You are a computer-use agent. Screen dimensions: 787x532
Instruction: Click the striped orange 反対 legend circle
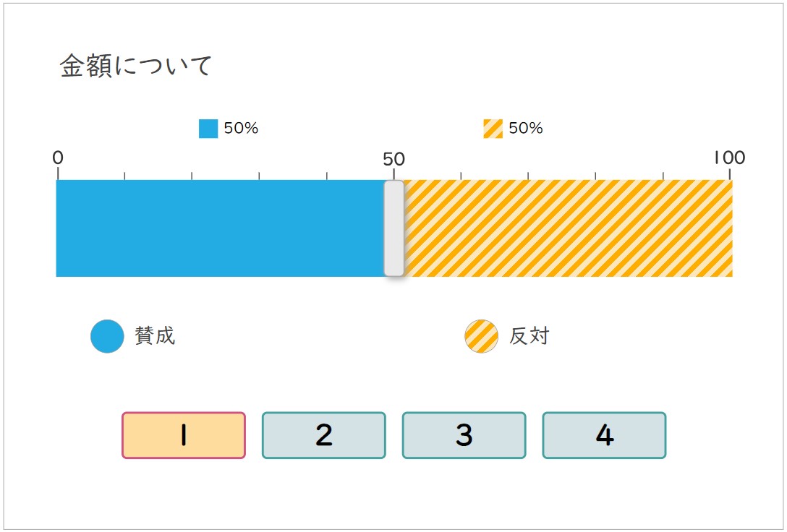coord(481,336)
